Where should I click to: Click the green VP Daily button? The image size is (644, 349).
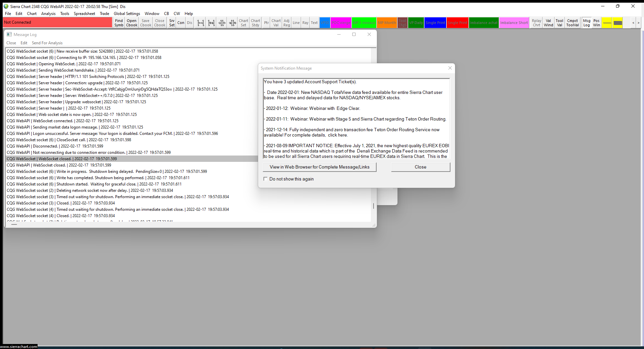416,23
